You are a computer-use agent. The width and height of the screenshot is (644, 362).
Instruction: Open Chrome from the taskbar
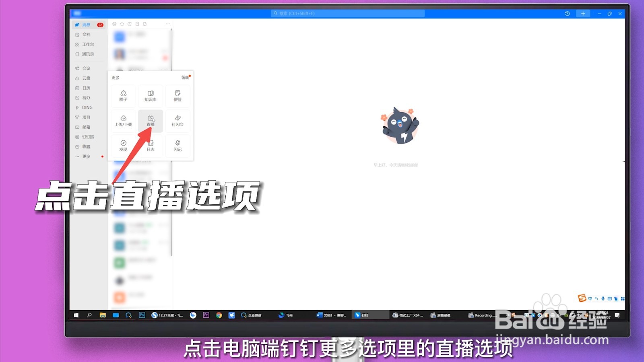coord(219,315)
